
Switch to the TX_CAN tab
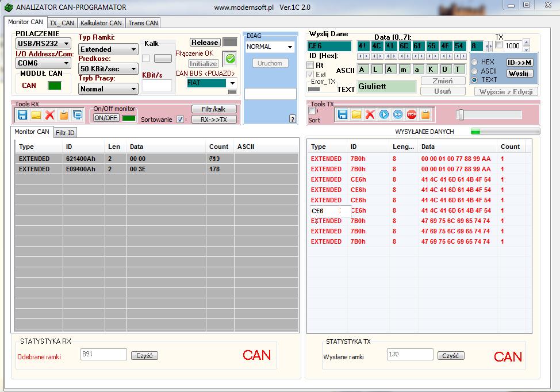point(62,23)
